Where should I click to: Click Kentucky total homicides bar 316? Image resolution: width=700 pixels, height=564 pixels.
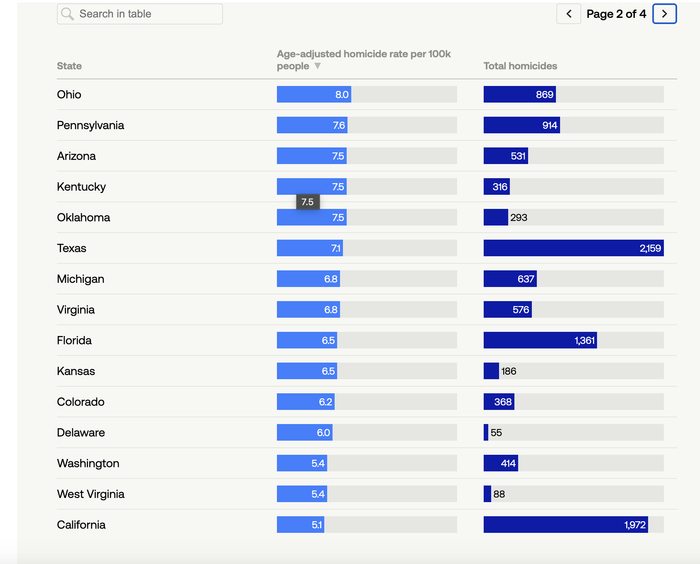click(497, 187)
